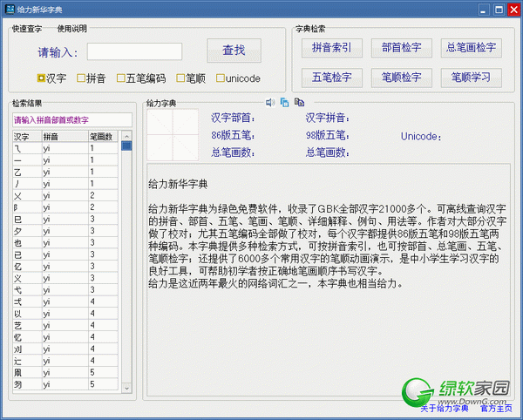Select the unicode radio option

point(238,78)
